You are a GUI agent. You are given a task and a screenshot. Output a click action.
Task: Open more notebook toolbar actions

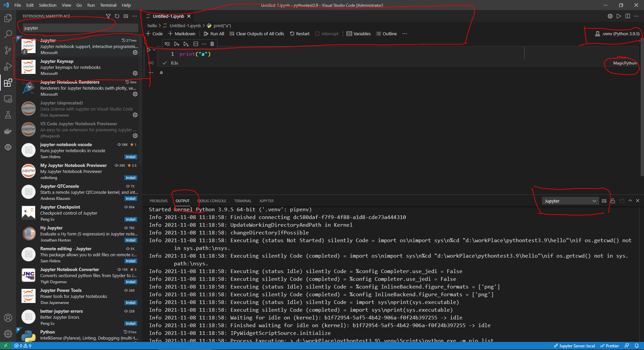(405, 34)
